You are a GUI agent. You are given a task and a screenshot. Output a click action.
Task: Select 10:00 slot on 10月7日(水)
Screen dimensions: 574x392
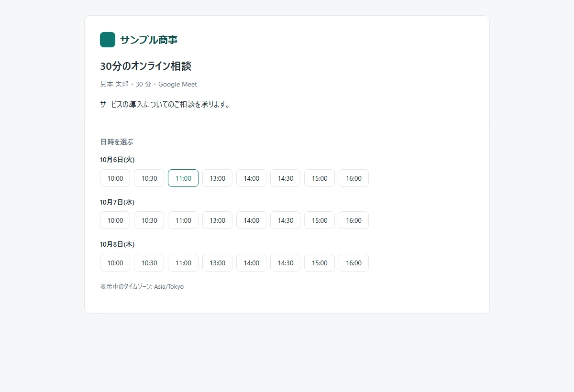(115, 220)
